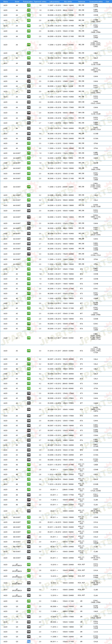Click ON diesel icon in Q5 CCWA, CPNB row
The image size is (112, 644).
(x=29, y=637)
